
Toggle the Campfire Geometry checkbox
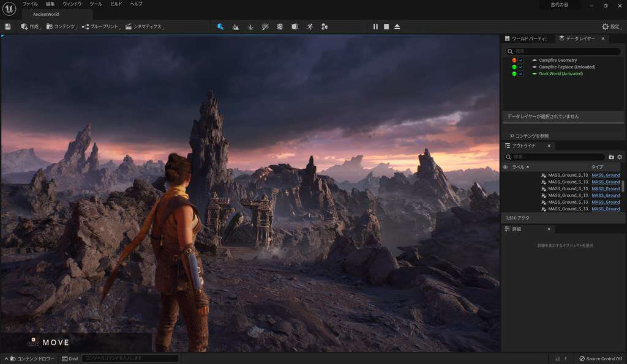coord(520,61)
